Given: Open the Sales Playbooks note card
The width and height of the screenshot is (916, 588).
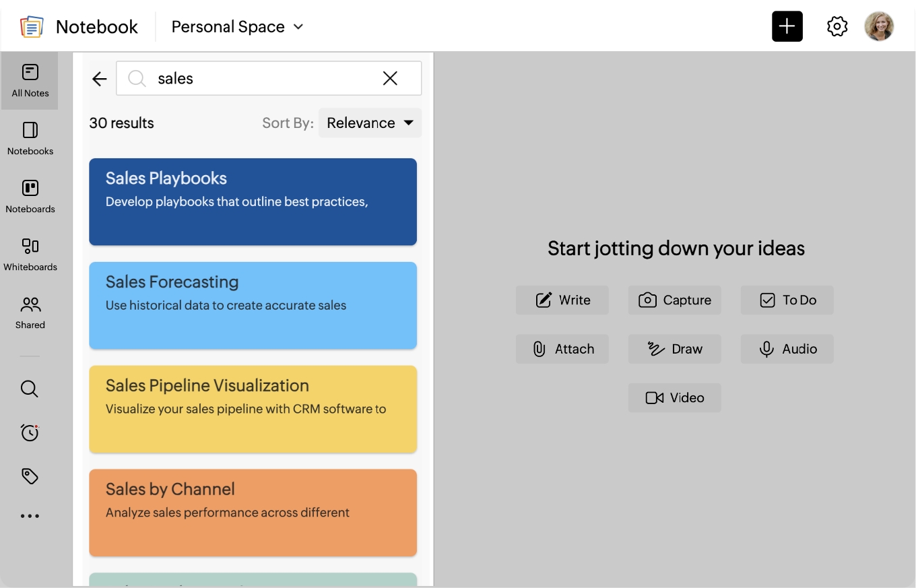Looking at the screenshot, I should pos(253,201).
